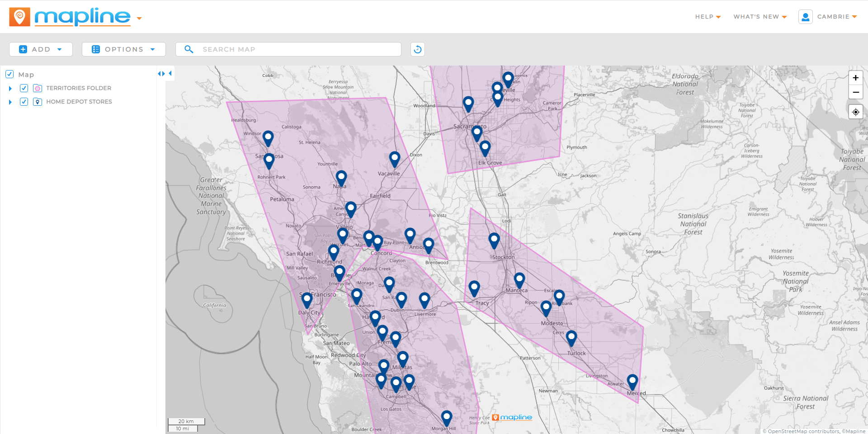Viewport: 868px width, 434px height.
Task: Click the OpenStreetMap contributors attribution
Action: point(801,431)
